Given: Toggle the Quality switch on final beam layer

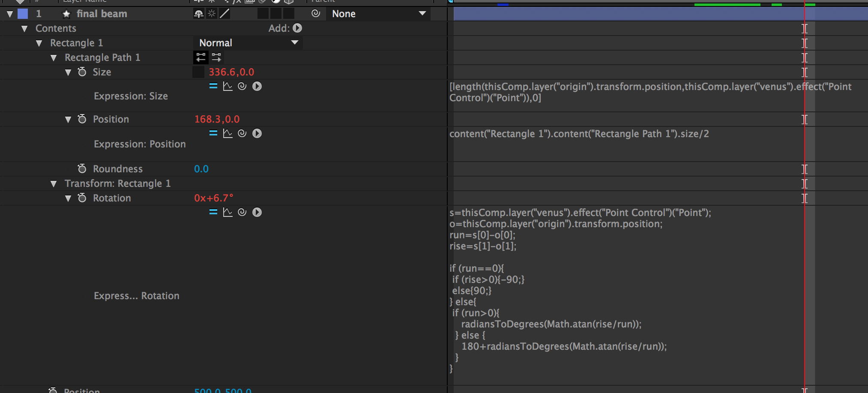Looking at the screenshot, I should point(224,14).
